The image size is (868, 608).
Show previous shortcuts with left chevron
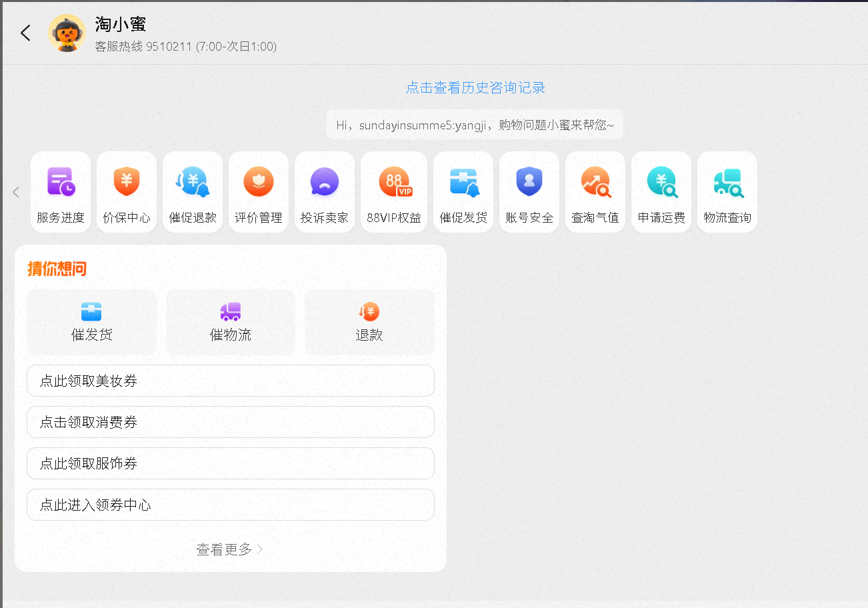16,192
